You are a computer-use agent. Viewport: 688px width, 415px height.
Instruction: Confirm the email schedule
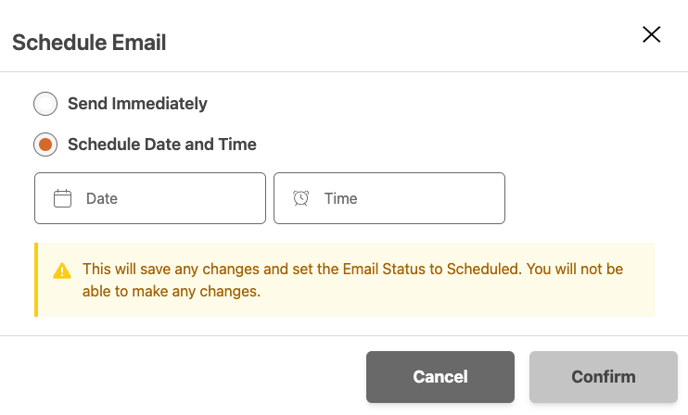603,377
